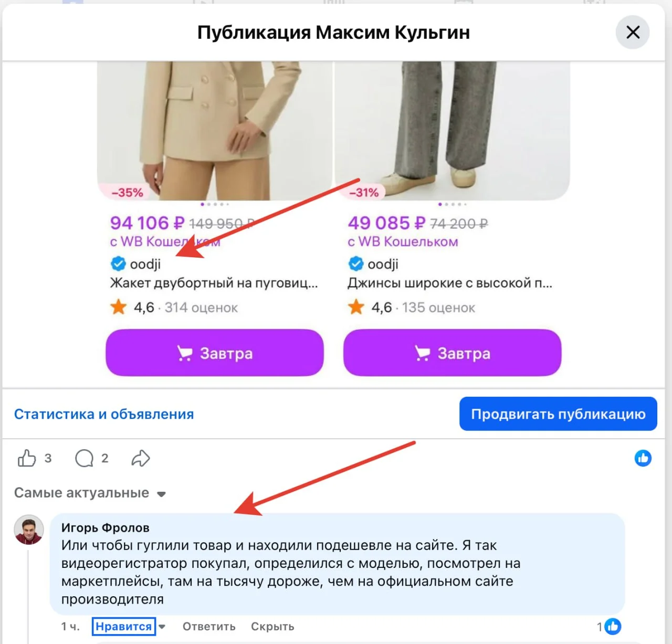Open reaction options arrow next to "Нравится"
The width and height of the screenshot is (672, 644).
(x=162, y=627)
